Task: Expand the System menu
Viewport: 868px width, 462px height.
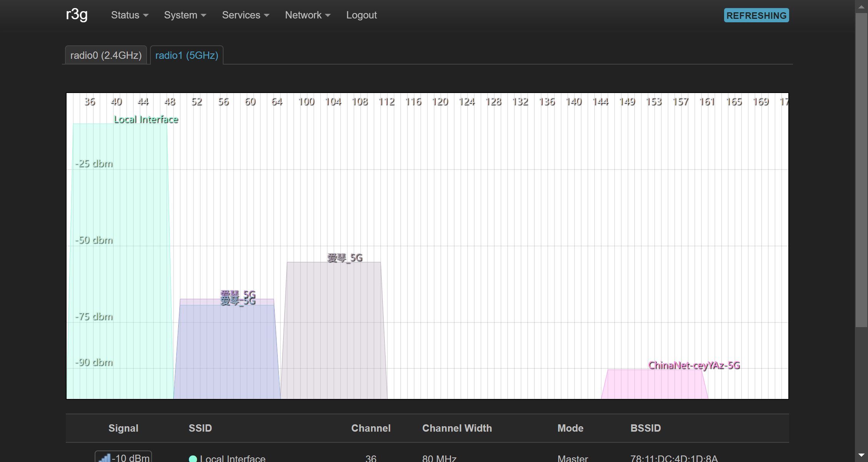Action: 185,15
